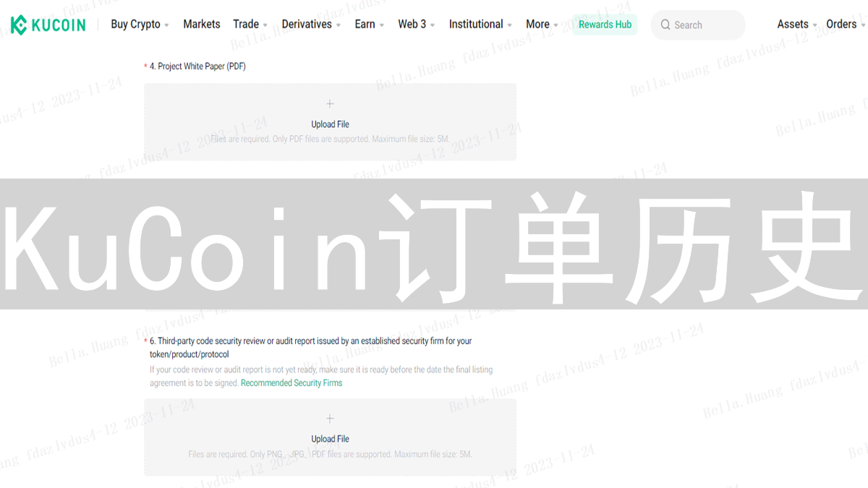Expand the More dropdown arrow

click(x=556, y=25)
